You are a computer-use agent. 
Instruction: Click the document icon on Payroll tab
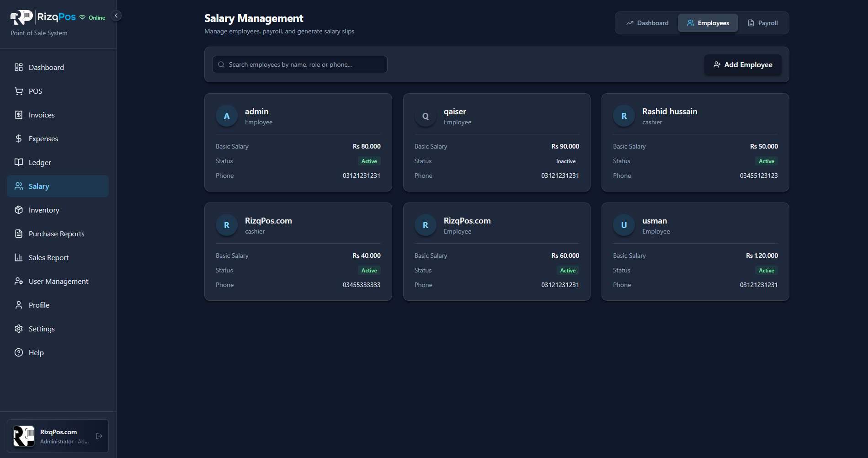point(751,23)
